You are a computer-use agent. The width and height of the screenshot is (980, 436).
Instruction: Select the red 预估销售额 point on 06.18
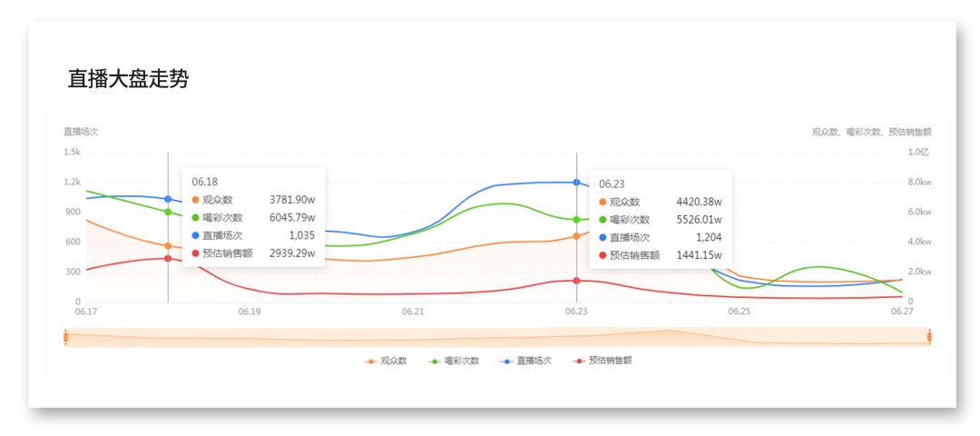[168, 259]
